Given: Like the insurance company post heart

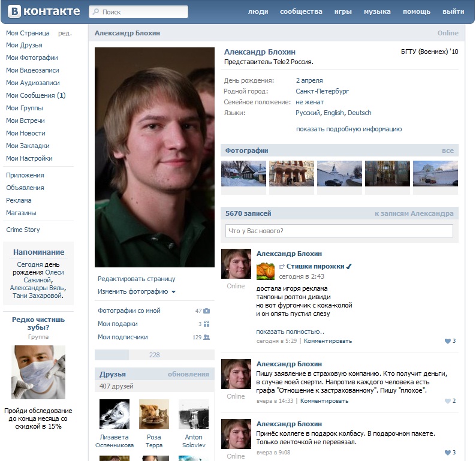Looking at the screenshot, I should pos(447,401).
